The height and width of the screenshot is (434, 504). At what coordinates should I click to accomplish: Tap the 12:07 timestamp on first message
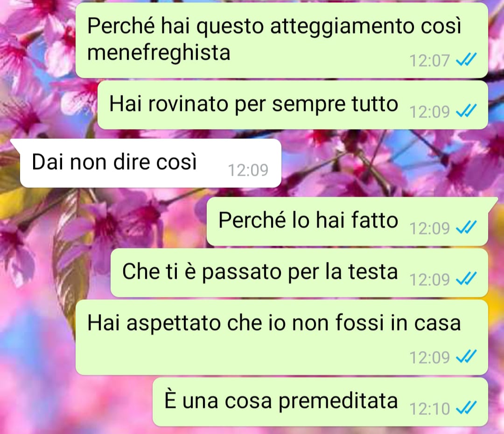pos(429,60)
